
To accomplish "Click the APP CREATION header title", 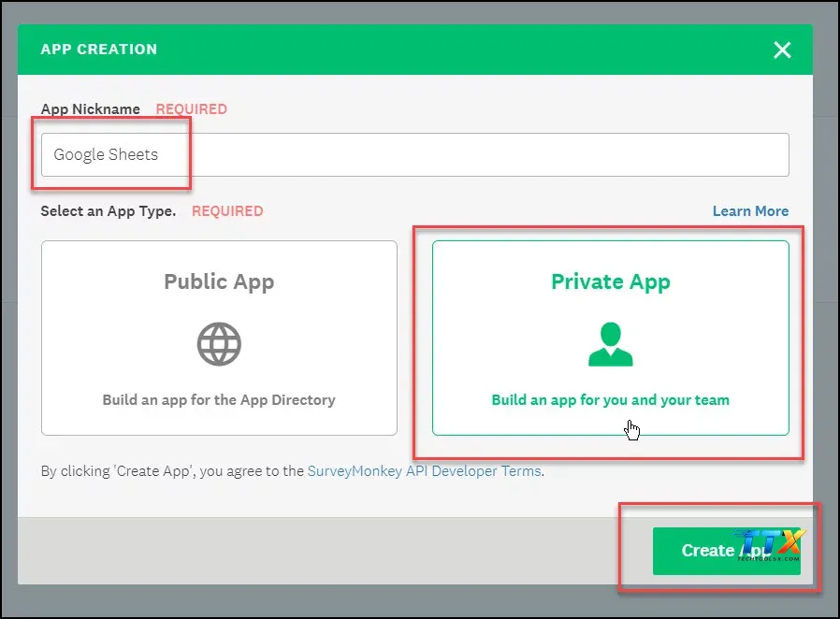I will coord(99,50).
